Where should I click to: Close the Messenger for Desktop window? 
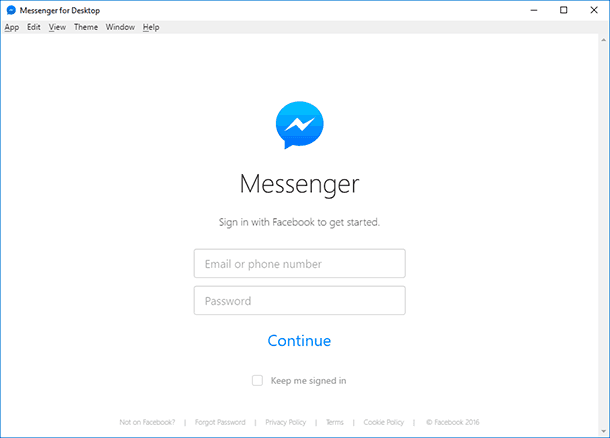(594, 10)
